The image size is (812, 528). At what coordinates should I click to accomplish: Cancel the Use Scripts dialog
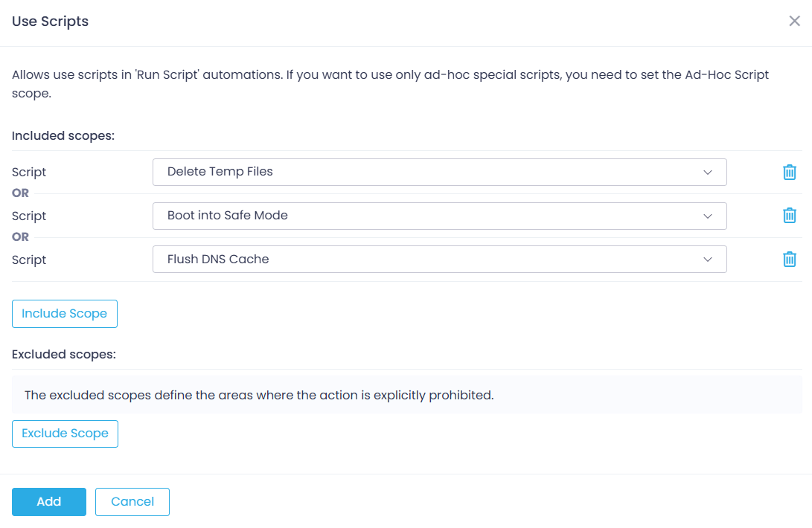pyautogui.click(x=132, y=502)
